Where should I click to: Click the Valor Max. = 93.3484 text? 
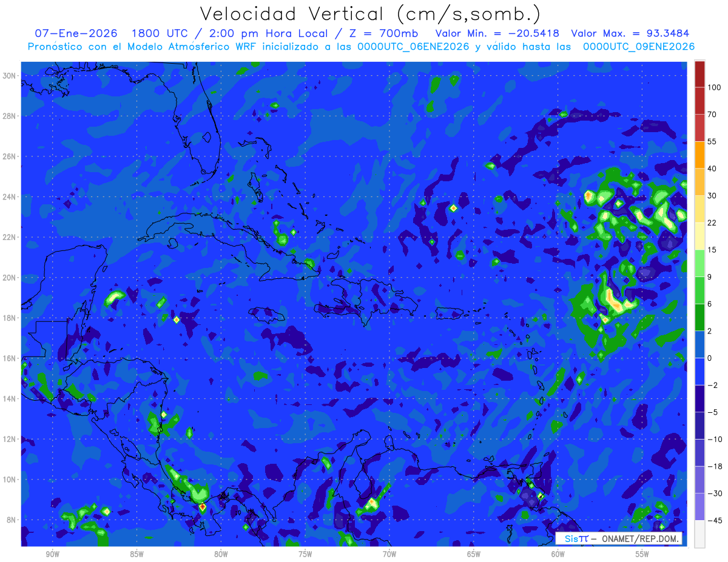coord(630,33)
